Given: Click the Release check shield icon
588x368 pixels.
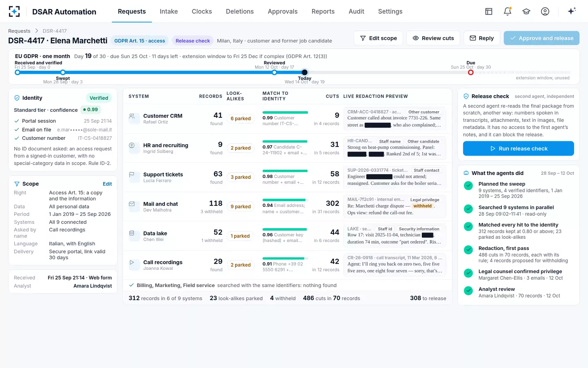Looking at the screenshot, I should coord(466,96).
